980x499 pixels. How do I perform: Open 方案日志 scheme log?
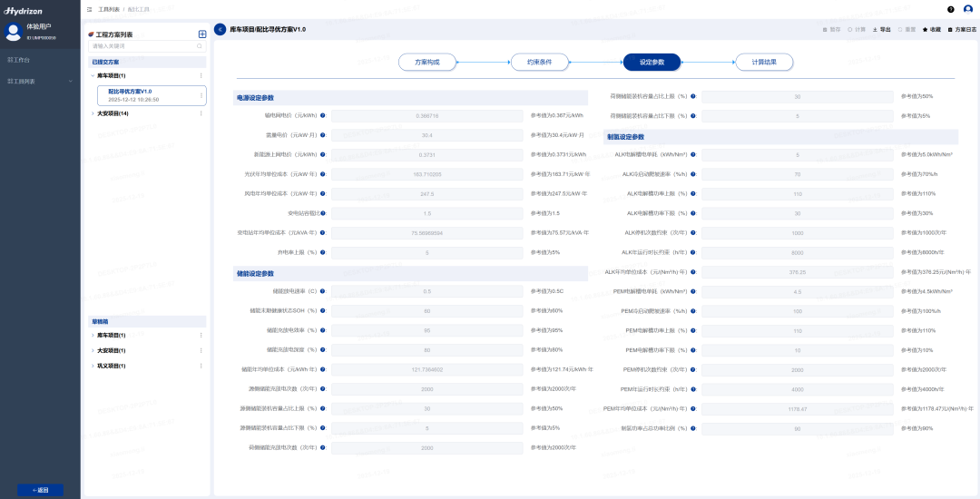tap(962, 29)
